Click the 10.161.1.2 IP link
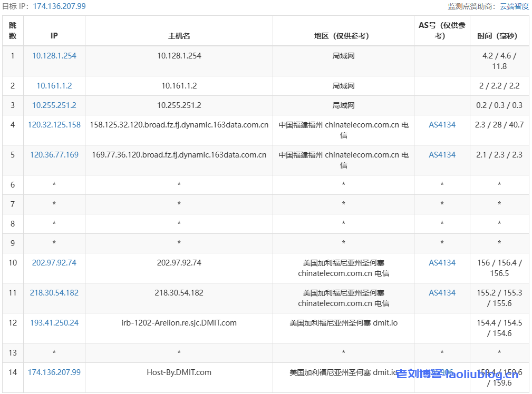This screenshot has height=394, width=532. [54, 85]
